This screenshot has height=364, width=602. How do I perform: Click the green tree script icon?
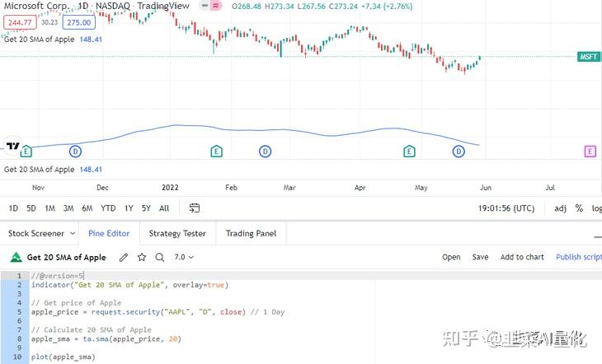(x=16, y=258)
